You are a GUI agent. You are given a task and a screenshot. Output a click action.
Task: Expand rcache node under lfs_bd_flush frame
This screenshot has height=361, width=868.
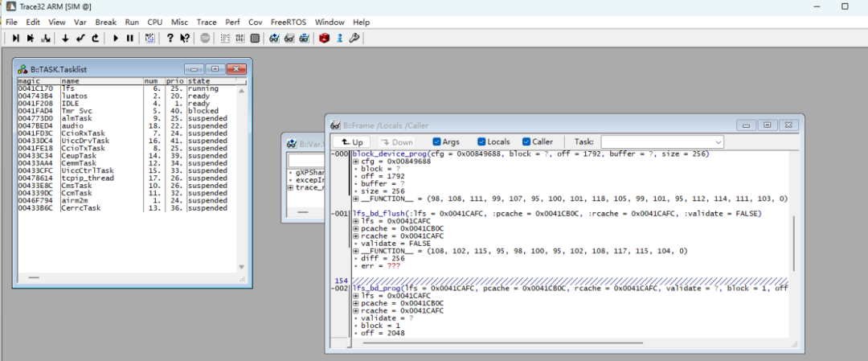(x=355, y=236)
